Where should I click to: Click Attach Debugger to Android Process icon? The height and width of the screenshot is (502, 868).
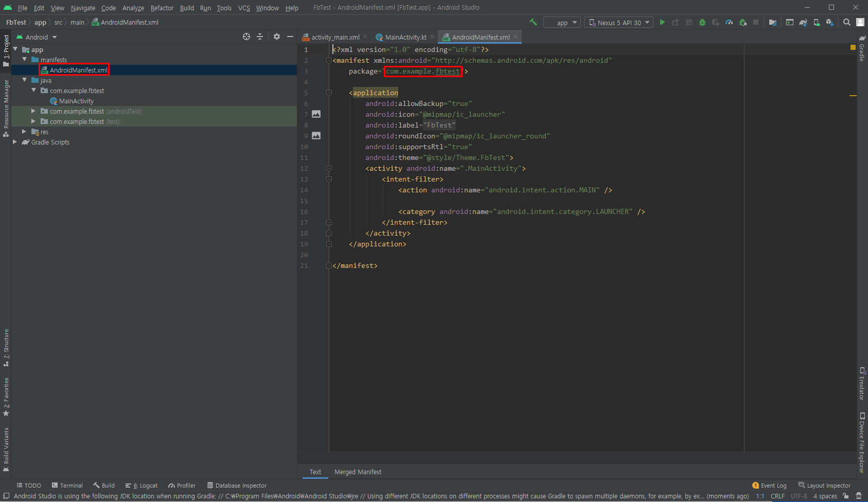[742, 22]
